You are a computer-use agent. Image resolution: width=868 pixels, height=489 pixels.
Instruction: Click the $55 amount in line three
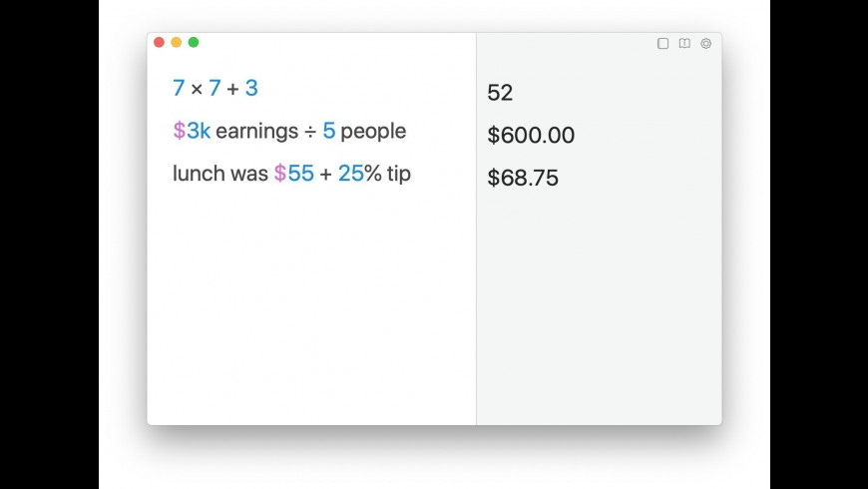click(x=294, y=174)
